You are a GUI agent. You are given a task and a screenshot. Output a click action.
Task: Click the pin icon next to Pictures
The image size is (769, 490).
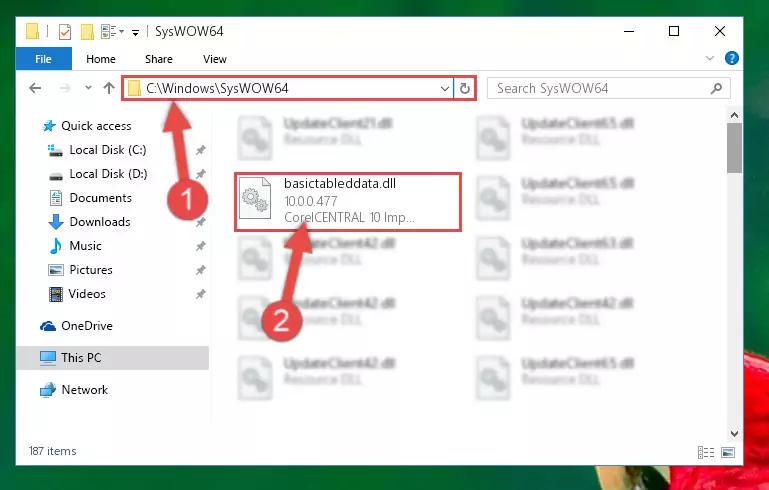point(201,270)
